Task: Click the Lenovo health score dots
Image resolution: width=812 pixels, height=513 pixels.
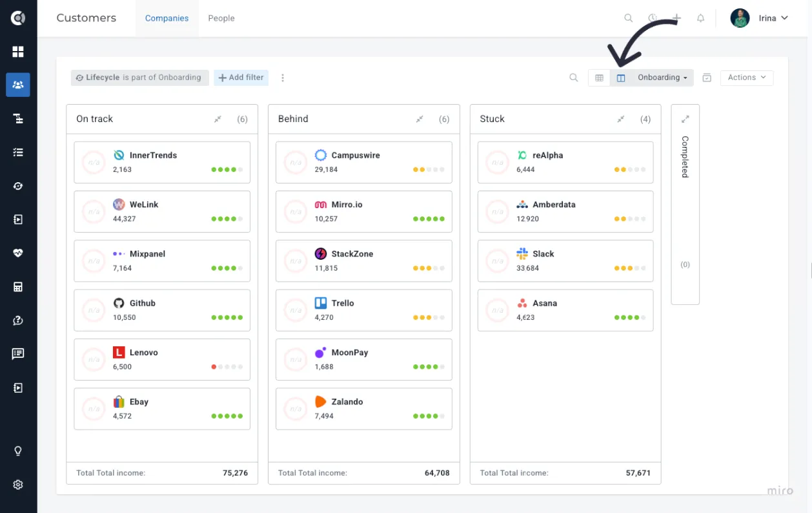Action: point(227,366)
